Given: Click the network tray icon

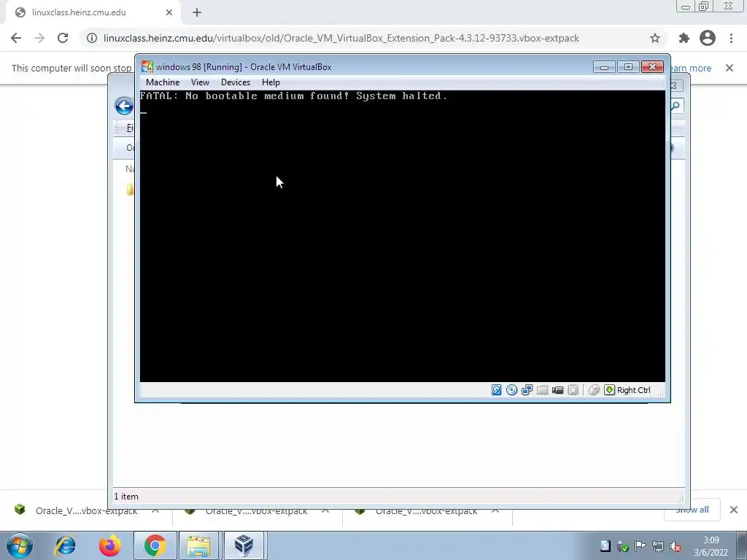Looking at the screenshot, I should tap(658, 547).
